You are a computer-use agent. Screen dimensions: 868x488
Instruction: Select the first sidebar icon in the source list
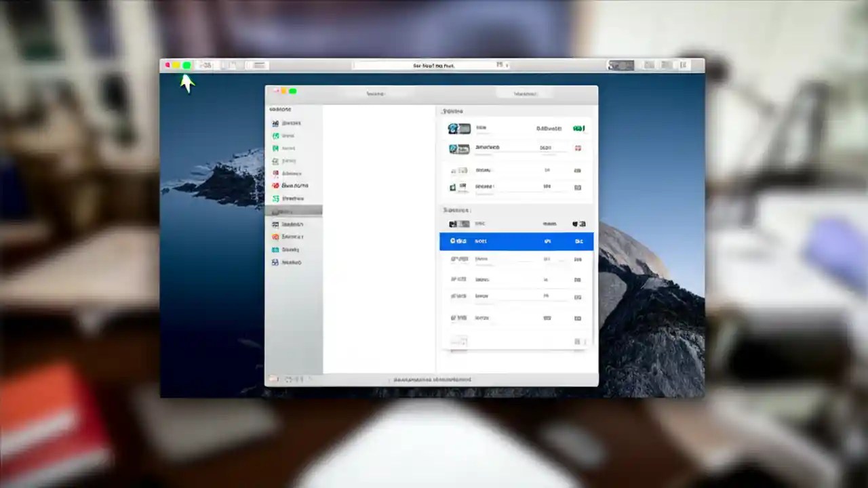pos(275,123)
